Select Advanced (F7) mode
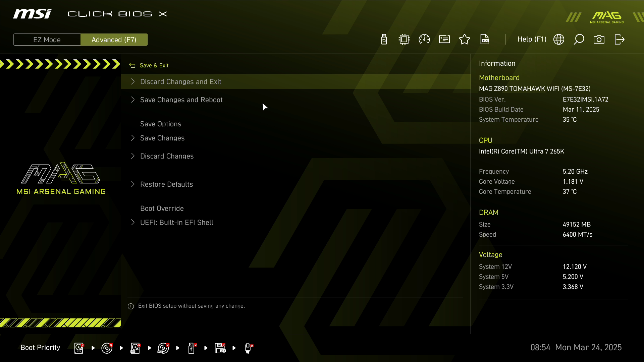The height and width of the screenshot is (362, 644). tap(114, 40)
